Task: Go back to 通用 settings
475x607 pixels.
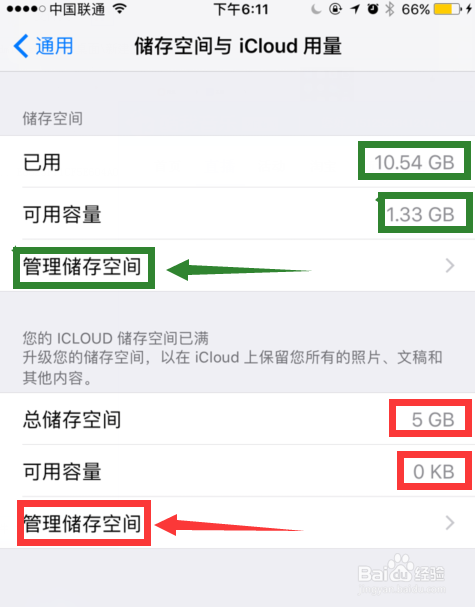Action: pos(43,46)
